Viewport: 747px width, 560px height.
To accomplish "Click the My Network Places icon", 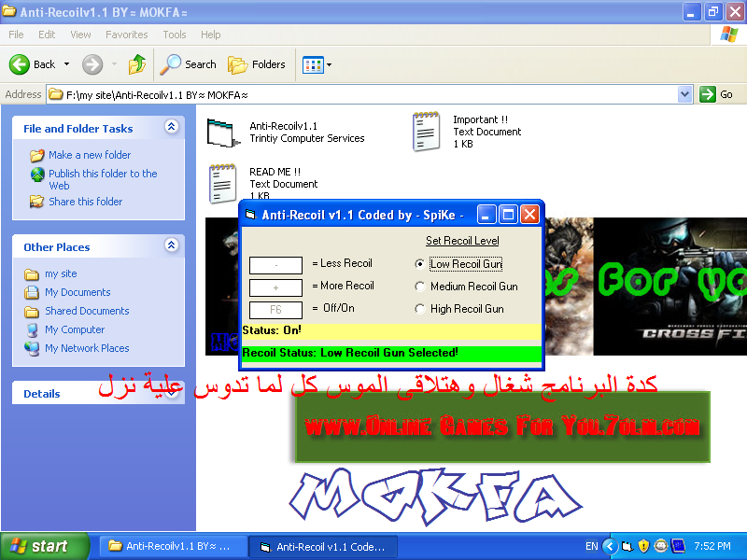I will [x=32, y=348].
